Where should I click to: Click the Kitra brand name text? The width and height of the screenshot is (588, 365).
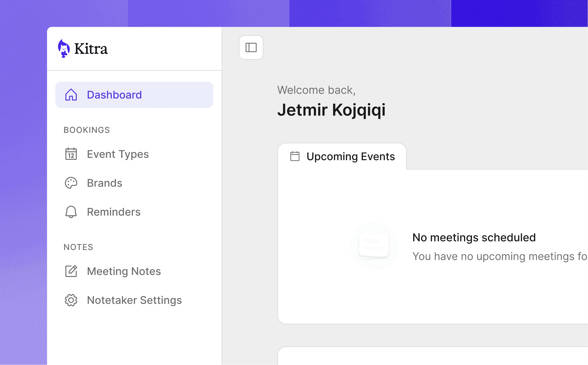click(91, 49)
